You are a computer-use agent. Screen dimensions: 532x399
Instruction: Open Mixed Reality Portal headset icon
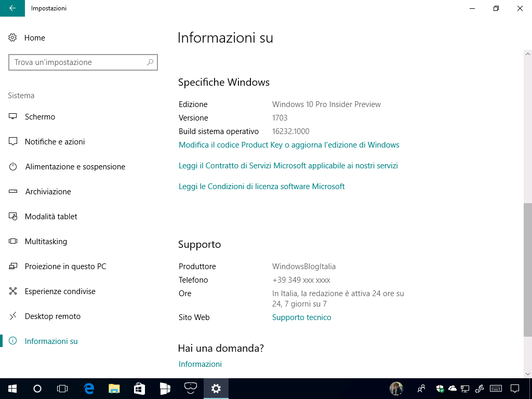[x=190, y=388]
